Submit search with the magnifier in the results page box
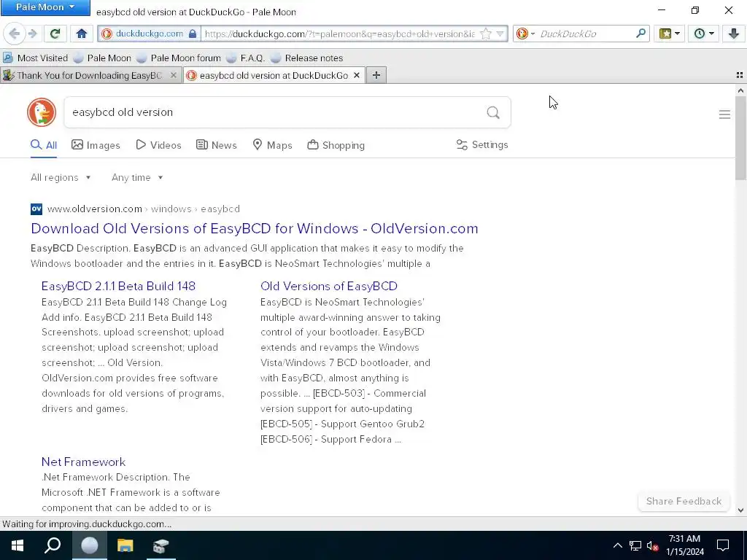Viewport: 747px width, 560px height. tap(493, 112)
